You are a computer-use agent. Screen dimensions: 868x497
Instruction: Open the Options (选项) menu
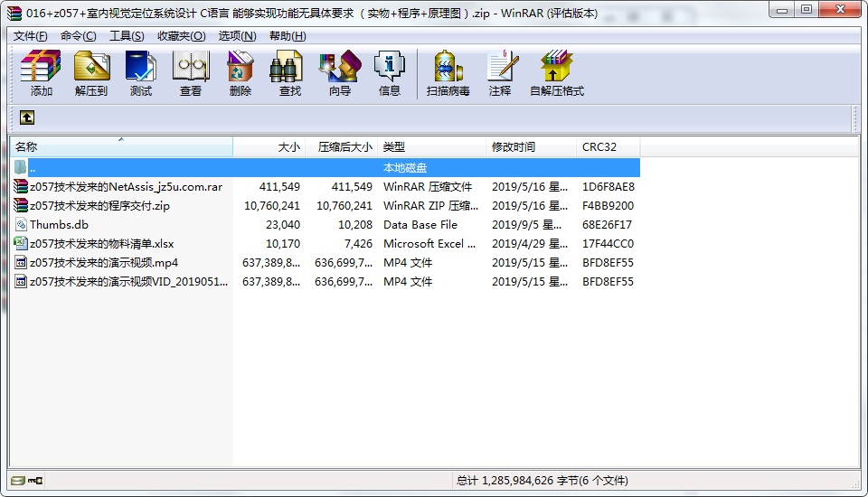pyautogui.click(x=237, y=36)
